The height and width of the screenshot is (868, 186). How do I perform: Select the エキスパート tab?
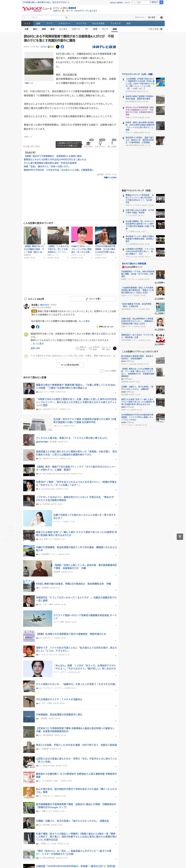point(64,24)
